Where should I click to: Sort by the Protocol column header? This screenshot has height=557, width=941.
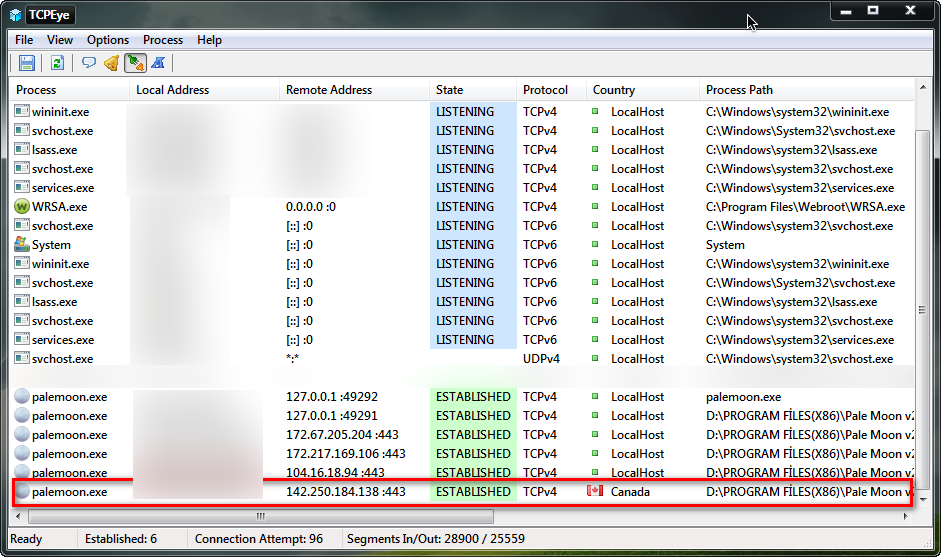pyautogui.click(x=551, y=89)
